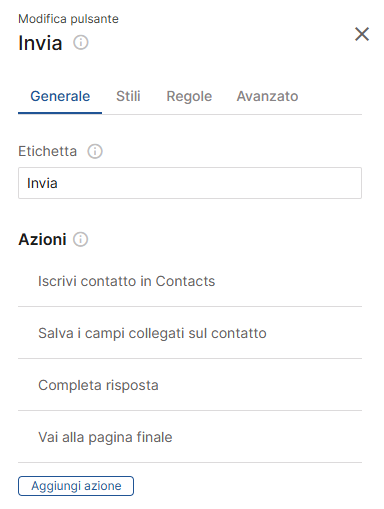Close the Modifica pulsante panel
Viewport: 384px width, 509px height.
point(362,34)
